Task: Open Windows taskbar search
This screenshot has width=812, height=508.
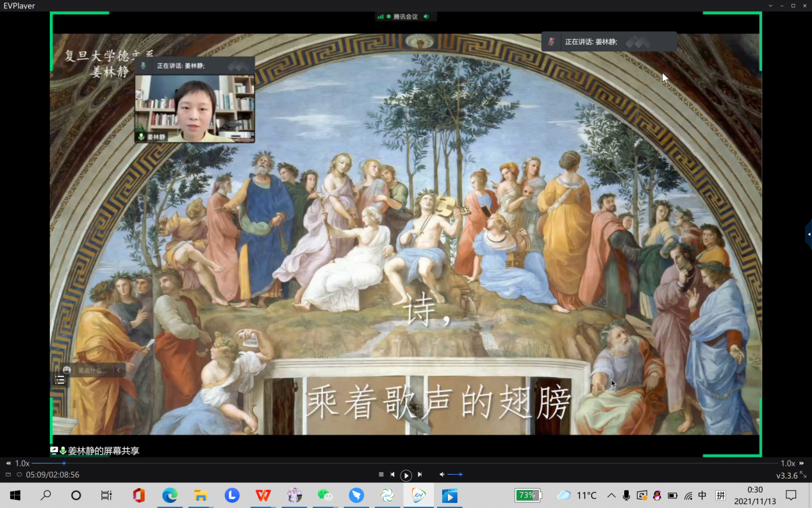Action: point(46,495)
